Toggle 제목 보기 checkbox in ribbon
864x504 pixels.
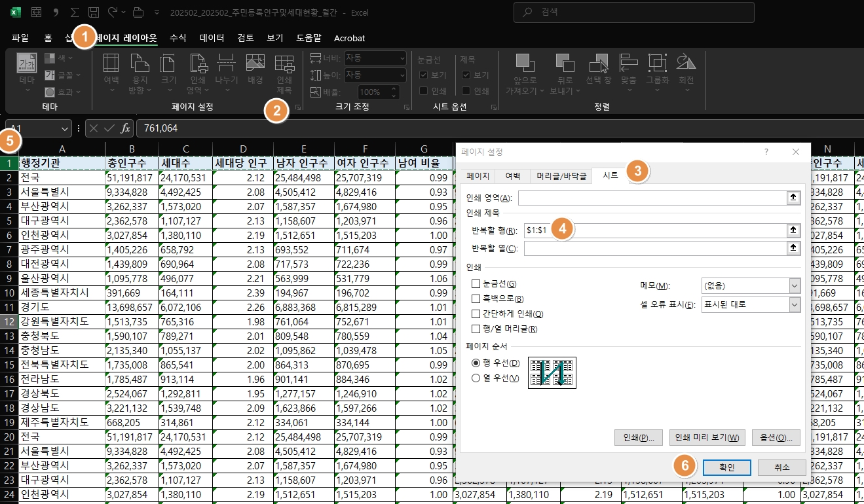point(466,75)
